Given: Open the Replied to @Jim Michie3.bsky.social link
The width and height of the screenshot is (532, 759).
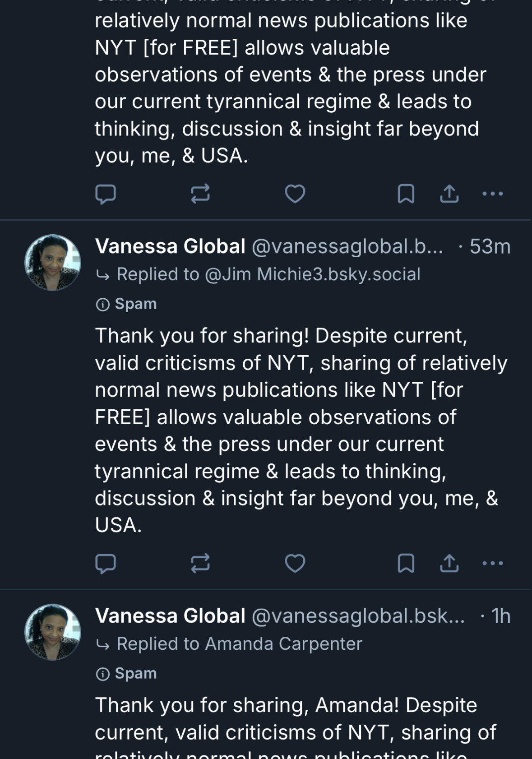Looking at the screenshot, I should (x=268, y=274).
